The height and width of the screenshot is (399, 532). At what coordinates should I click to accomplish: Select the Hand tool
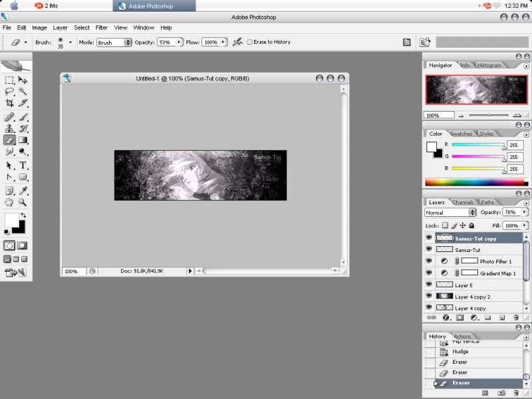click(x=9, y=203)
